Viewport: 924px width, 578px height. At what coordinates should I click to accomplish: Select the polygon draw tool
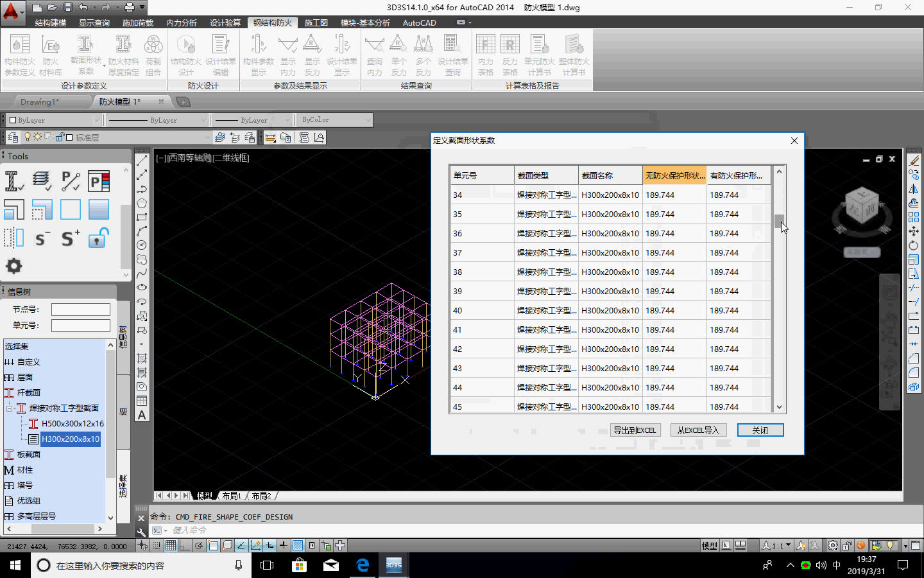[142, 203]
